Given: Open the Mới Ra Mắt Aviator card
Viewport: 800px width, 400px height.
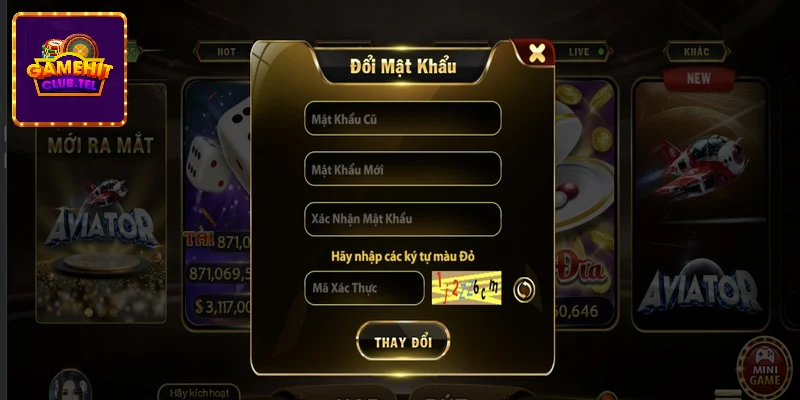Looking at the screenshot, I should pos(101,204).
